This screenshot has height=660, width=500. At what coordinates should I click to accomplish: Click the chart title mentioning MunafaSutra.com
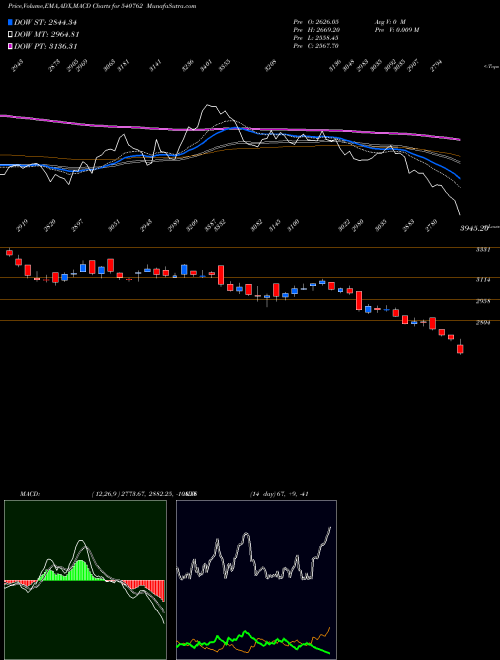pos(102,6)
